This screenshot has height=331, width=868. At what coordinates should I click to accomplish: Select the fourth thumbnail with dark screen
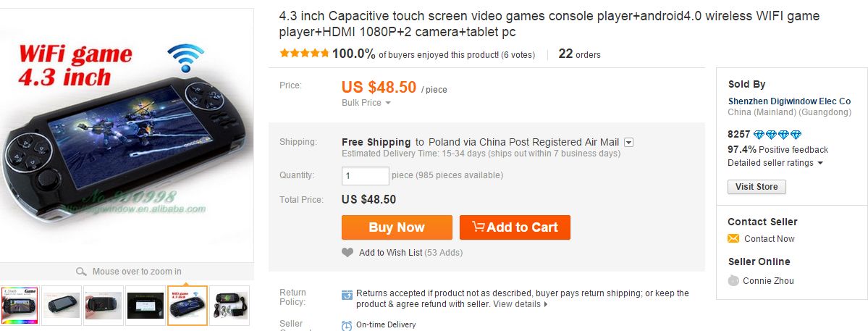pyautogui.click(x=146, y=305)
